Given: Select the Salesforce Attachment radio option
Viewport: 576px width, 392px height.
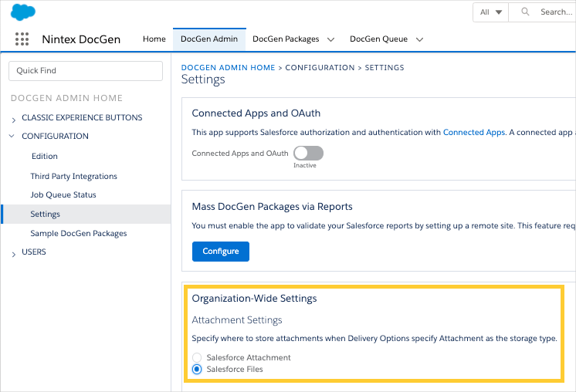Looking at the screenshot, I should (x=197, y=357).
